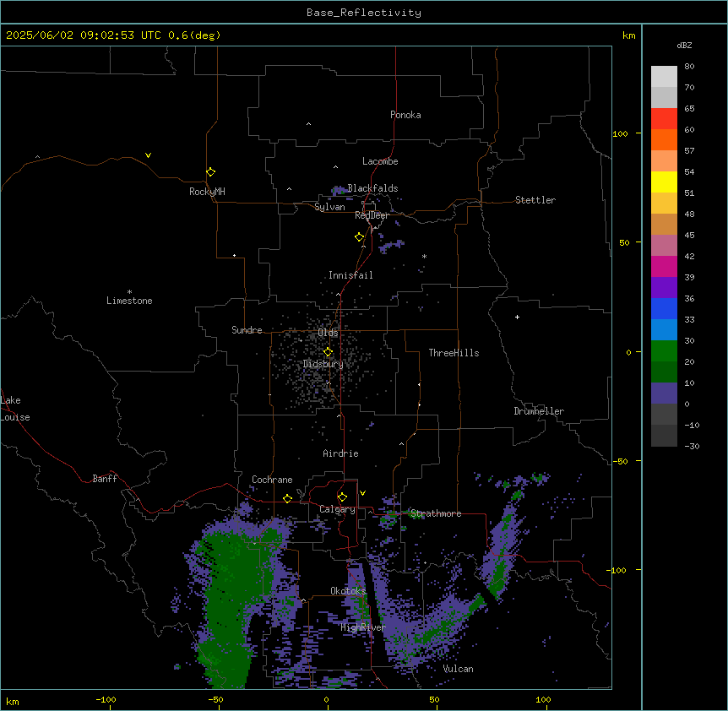Select the RockyMH label
The image size is (728, 711).
(x=207, y=192)
